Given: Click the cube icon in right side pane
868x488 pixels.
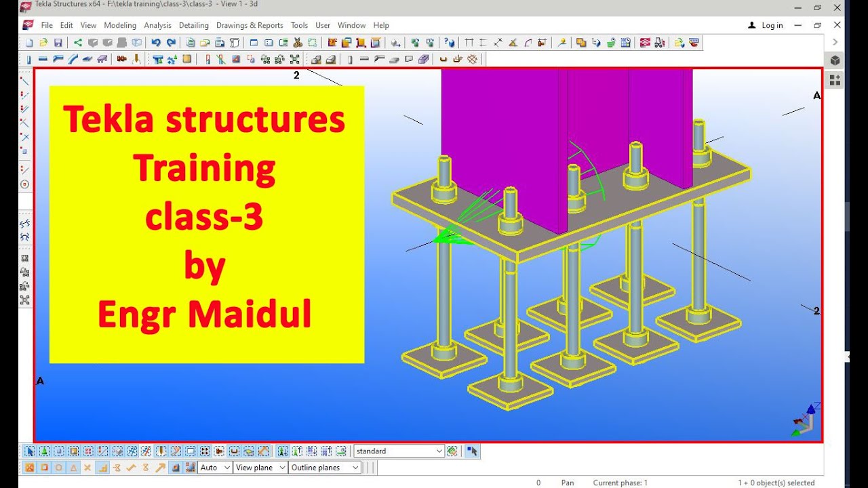Looking at the screenshot, I should [835, 60].
